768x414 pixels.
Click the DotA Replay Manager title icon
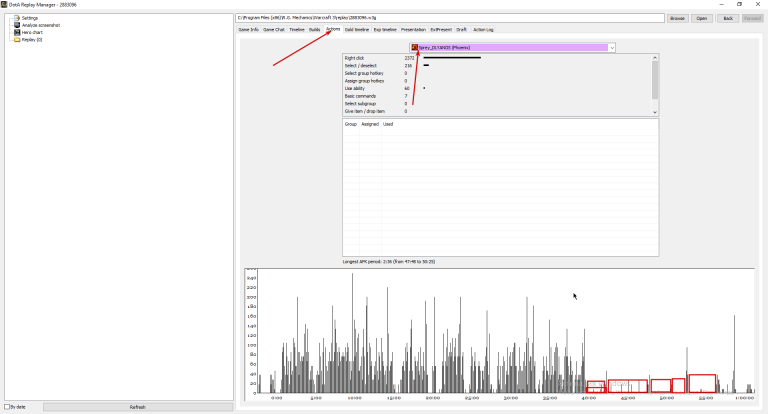click(4, 4)
